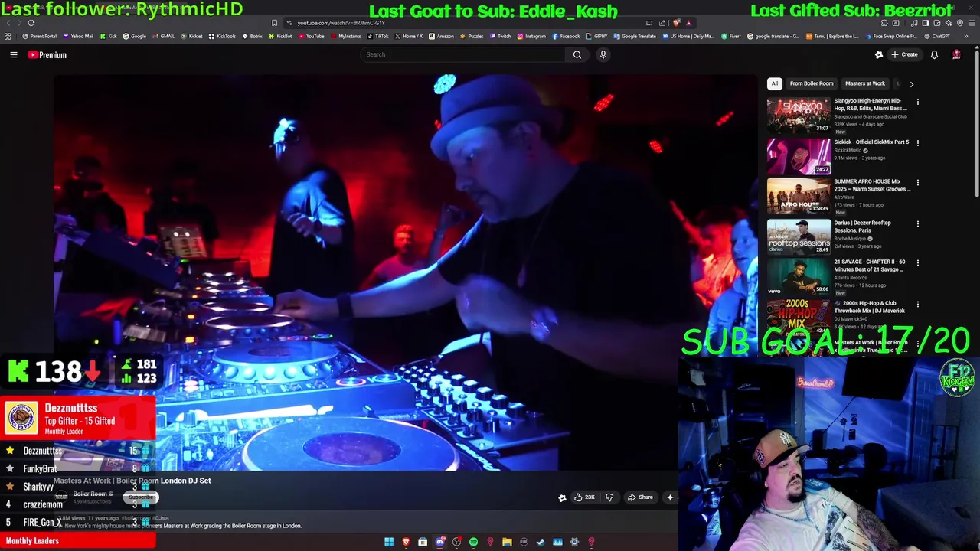Open File Explorer from taskbar
The height and width of the screenshot is (551, 980).
pyautogui.click(x=507, y=542)
